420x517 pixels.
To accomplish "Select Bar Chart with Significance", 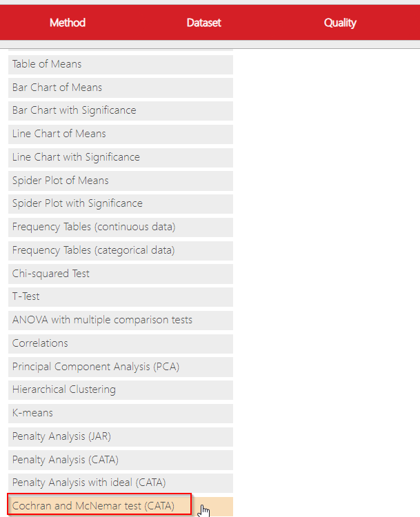I will tap(120, 110).
